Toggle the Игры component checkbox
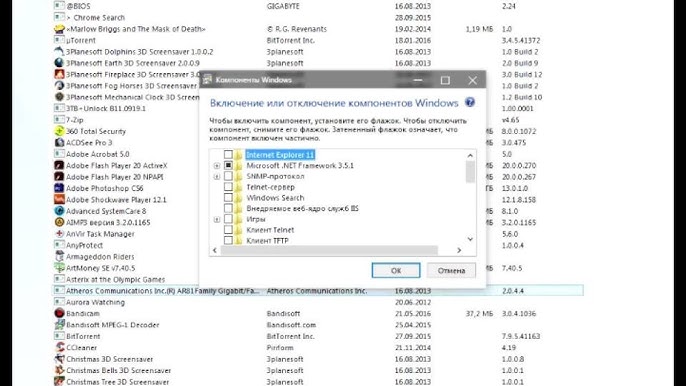This screenshot has height=386, width=686. [228, 219]
